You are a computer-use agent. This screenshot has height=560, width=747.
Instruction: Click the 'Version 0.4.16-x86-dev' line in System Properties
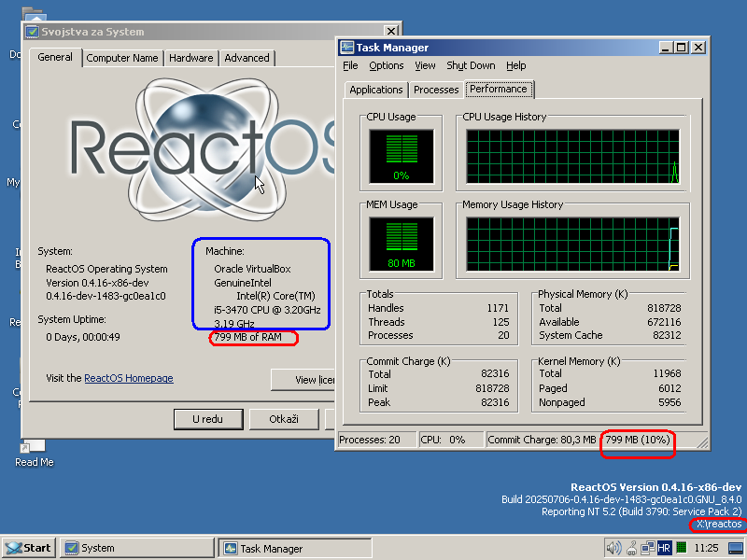point(97,283)
